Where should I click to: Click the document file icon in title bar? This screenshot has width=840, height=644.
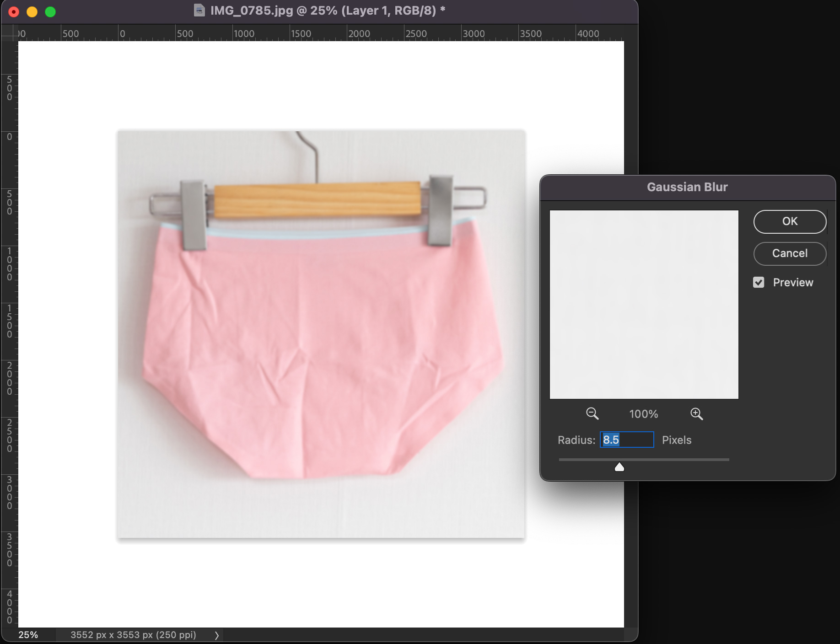[199, 10]
